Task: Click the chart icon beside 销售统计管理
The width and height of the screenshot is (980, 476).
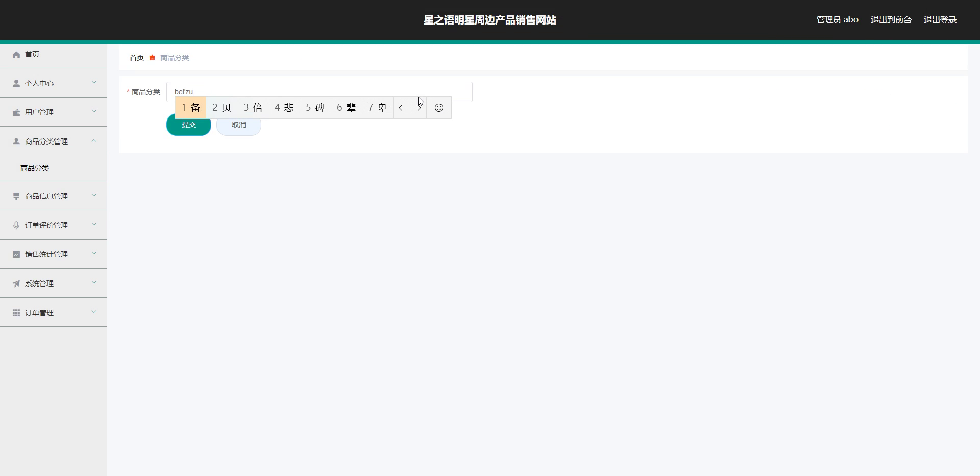Action: [16, 254]
